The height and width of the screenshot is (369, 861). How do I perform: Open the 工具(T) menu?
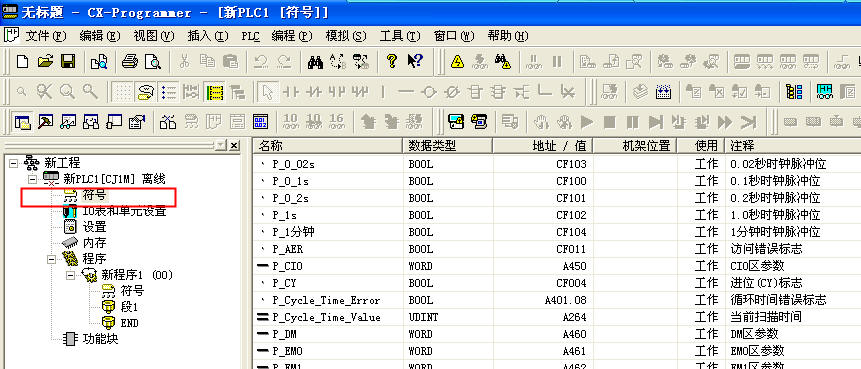point(400,36)
